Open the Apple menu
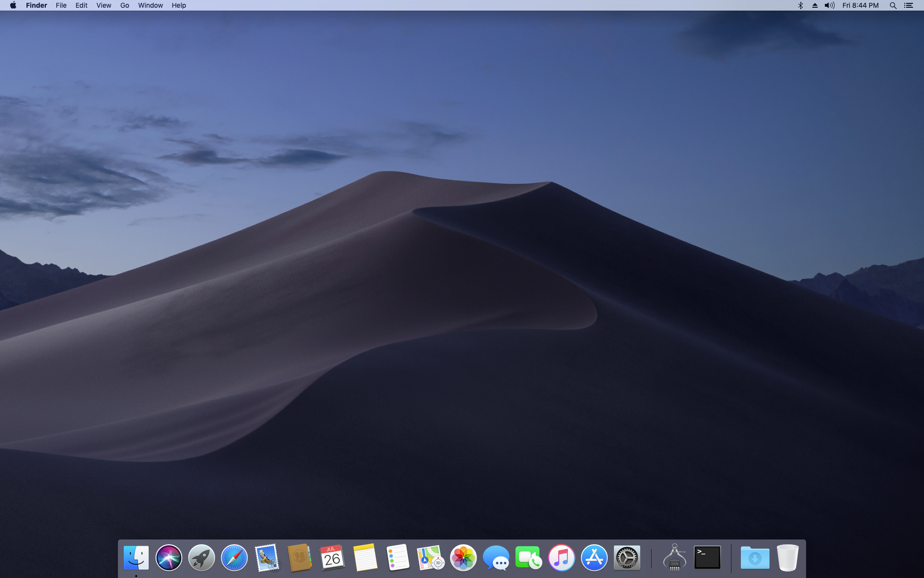This screenshot has width=924, height=578. tap(13, 5)
